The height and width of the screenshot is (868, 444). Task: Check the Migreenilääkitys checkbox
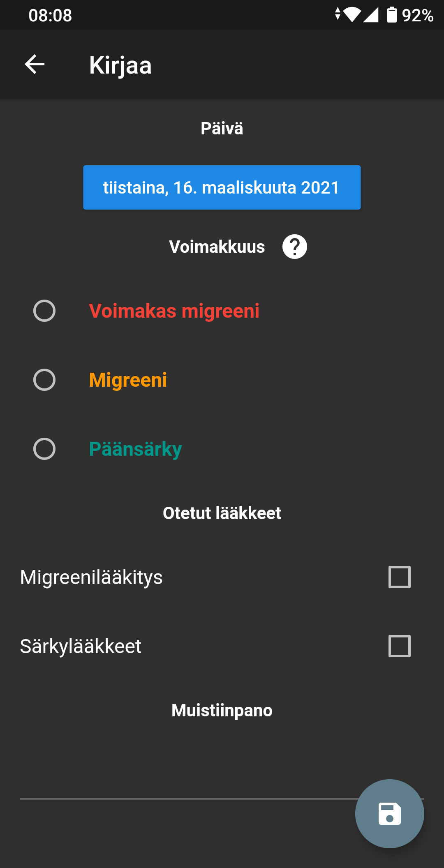coord(399,577)
